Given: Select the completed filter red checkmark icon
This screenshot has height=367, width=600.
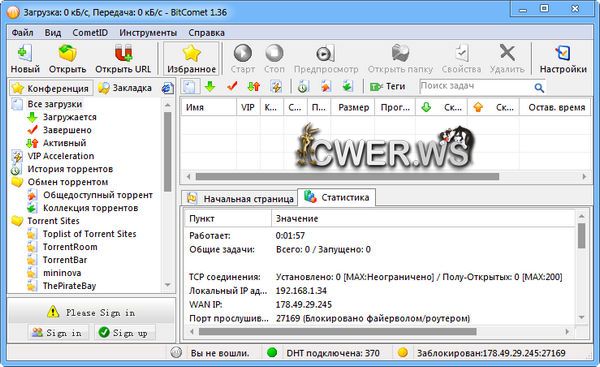Looking at the screenshot, I should pyautogui.click(x=232, y=86).
